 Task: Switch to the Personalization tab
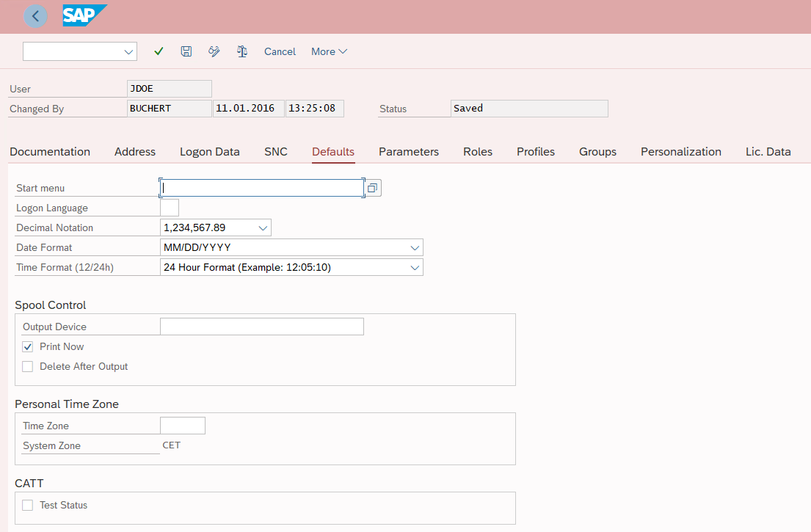click(x=681, y=151)
